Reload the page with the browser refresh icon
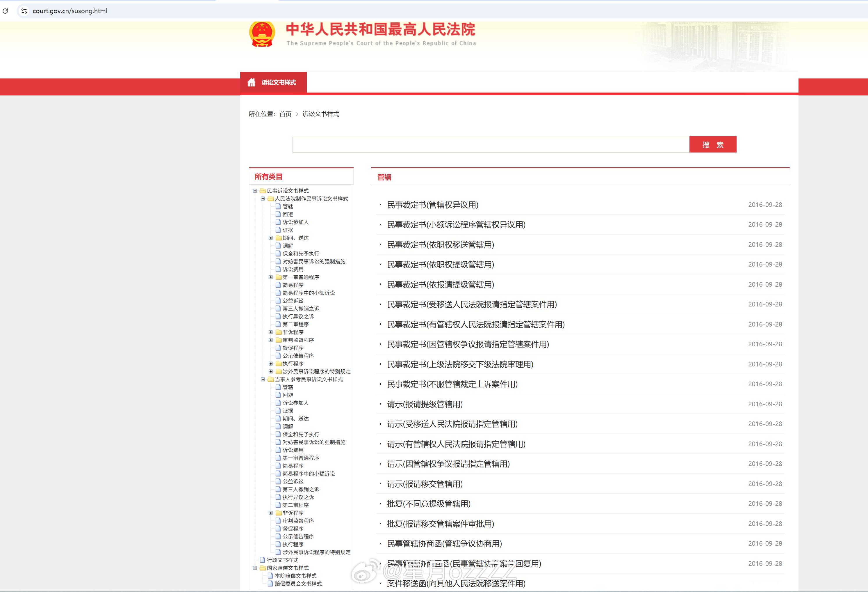The image size is (868, 592). [x=5, y=11]
